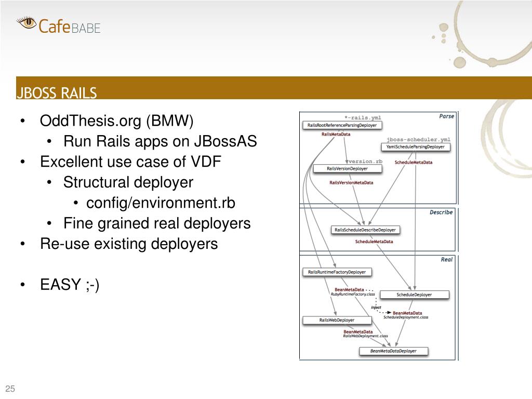Click the RailsWebDeployer box

(x=337, y=320)
